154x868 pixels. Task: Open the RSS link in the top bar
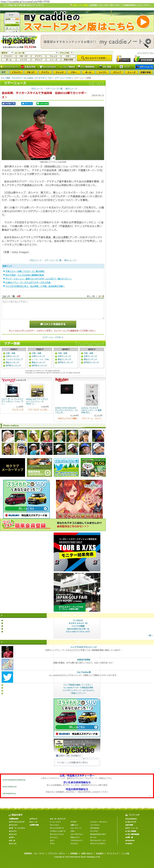pyautogui.click(x=106, y=5)
